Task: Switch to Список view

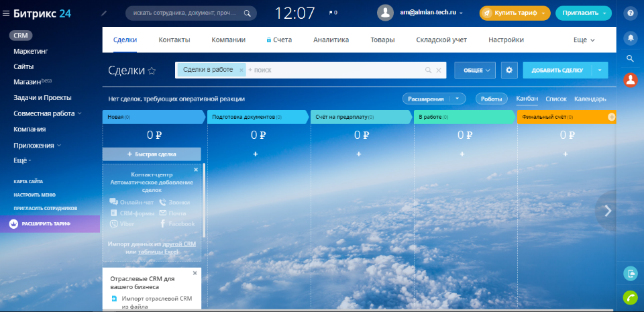Action: tap(556, 99)
